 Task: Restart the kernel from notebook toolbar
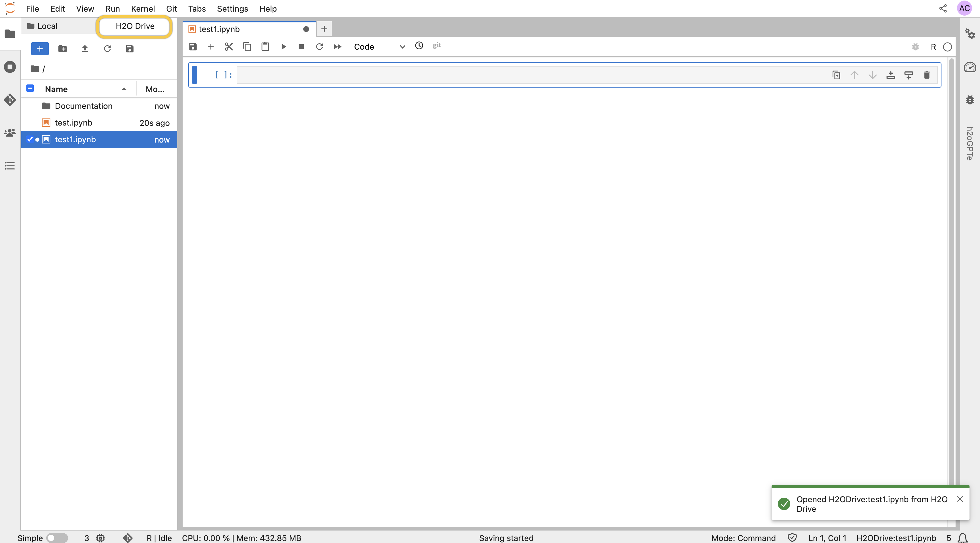pyautogui.click(x=320, y=47)
